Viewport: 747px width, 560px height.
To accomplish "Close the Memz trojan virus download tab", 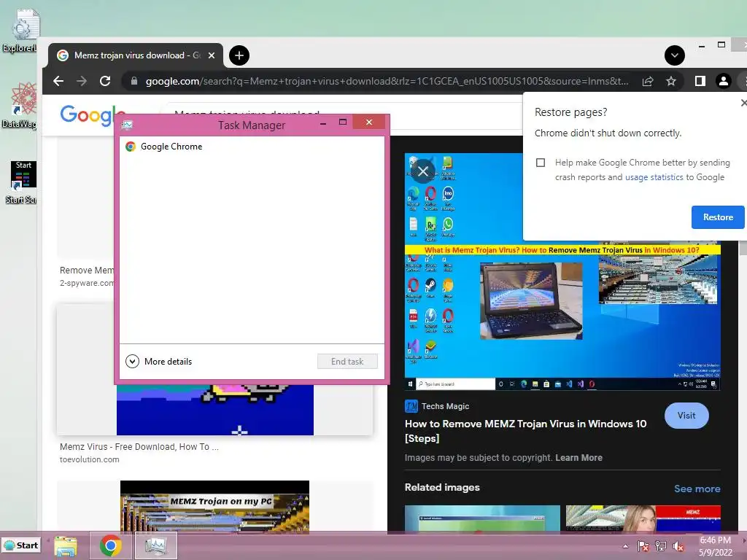I will [212, 55].
